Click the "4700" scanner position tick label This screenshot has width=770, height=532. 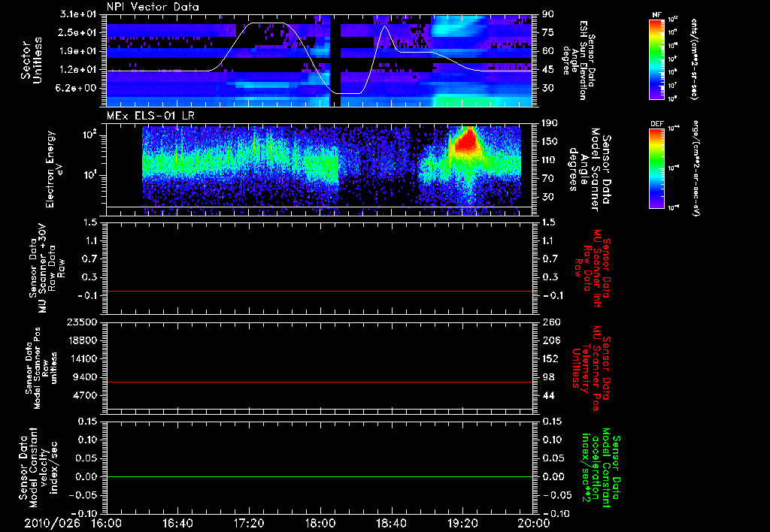(86, 395)
